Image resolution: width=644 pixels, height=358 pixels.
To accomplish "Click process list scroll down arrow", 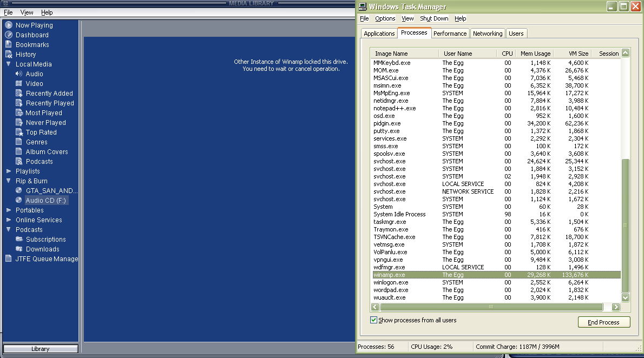I will [x=626, y=297].
